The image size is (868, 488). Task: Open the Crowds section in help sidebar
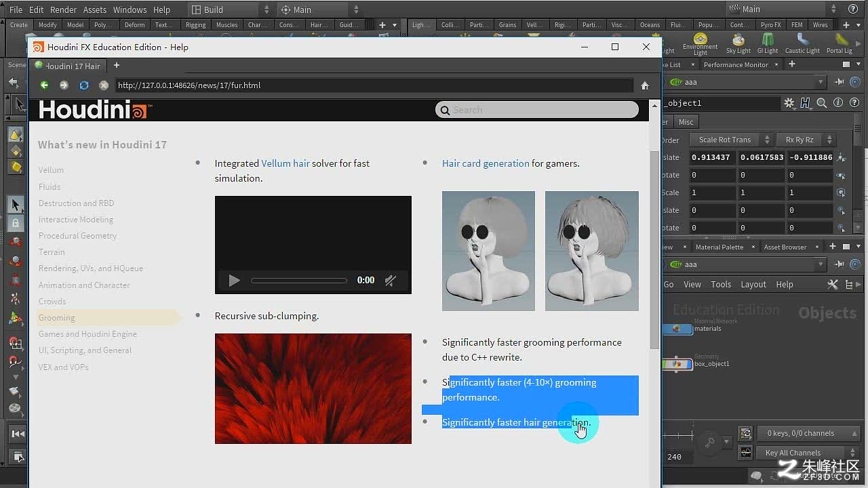pyautogui.click(x=52, y=301)
